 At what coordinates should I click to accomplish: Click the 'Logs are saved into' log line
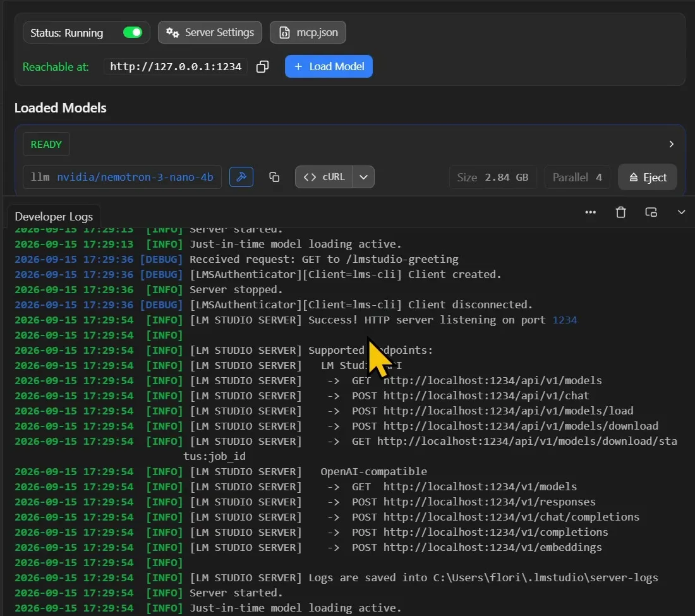[336, 577]
